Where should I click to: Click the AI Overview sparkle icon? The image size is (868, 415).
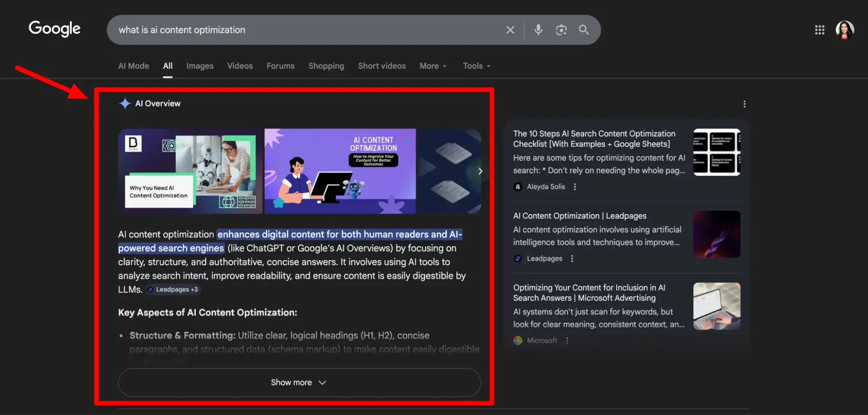click(125, 103)
